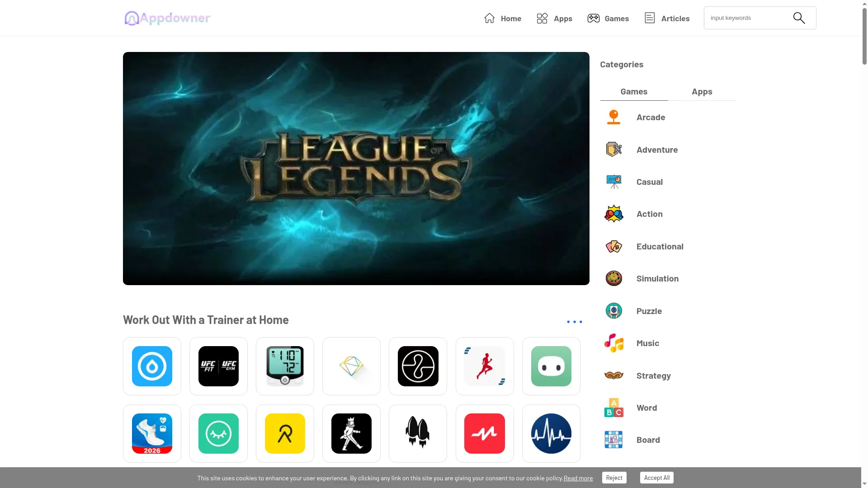Open the Word category text link
Viewport: 868px width, 488px height.
646,408
